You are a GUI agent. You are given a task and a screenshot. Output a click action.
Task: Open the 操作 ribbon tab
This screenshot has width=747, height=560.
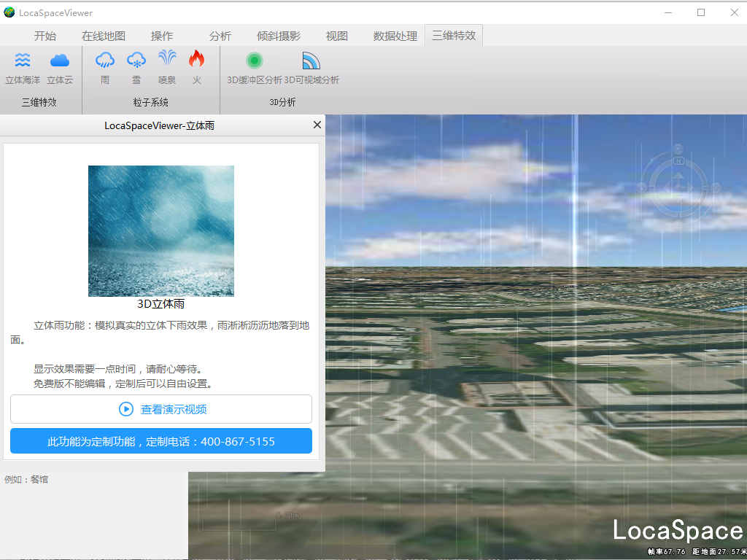pyautogui.click(x=162, y=36)
